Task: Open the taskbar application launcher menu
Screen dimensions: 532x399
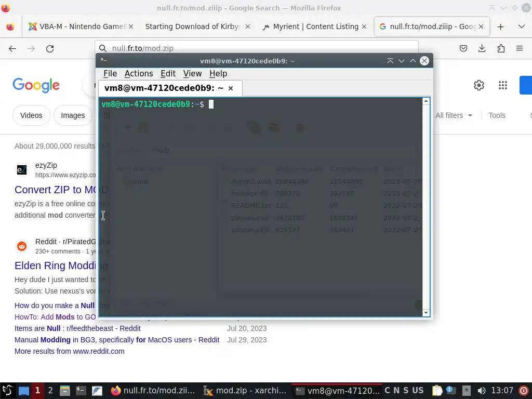Action: 7,391
